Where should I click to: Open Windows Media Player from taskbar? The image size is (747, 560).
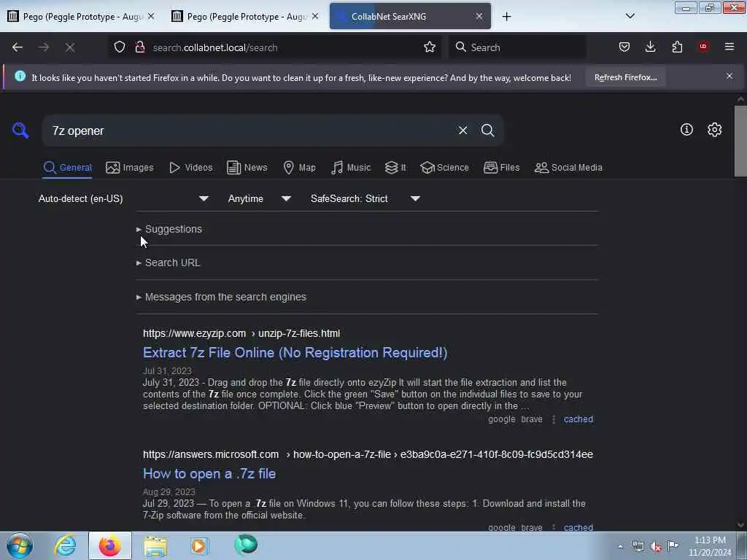[x=199, y=545]
